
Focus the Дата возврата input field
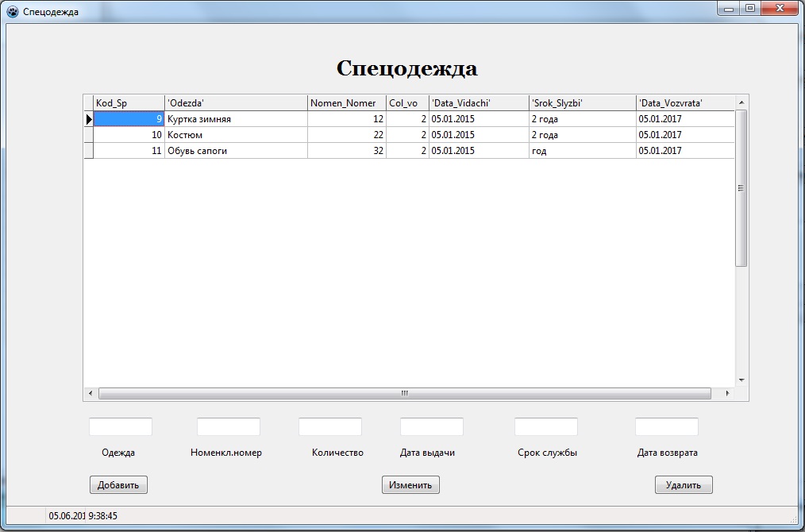tap(667, 426)
